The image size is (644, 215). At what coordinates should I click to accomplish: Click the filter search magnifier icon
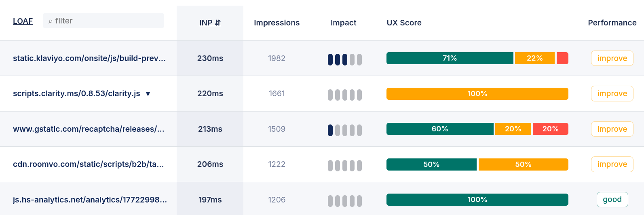pyautogui.click(x=51, y=21)
